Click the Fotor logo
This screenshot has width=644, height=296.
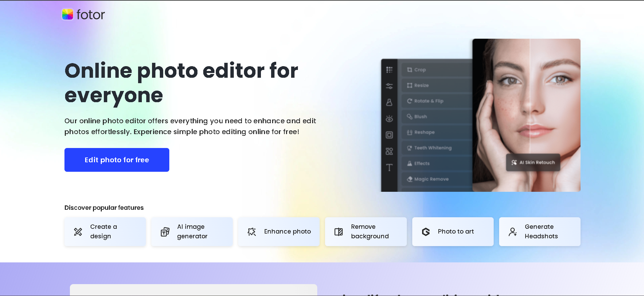coord(83,14)
